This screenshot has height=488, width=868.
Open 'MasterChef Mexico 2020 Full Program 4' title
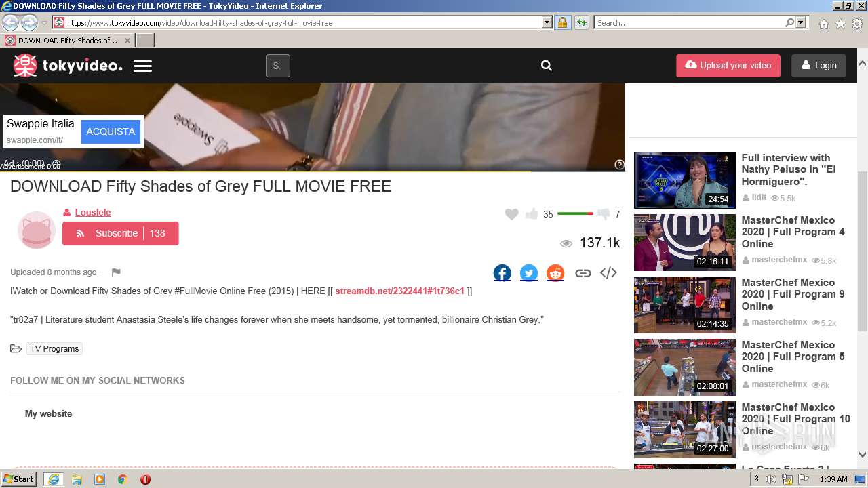793,232
